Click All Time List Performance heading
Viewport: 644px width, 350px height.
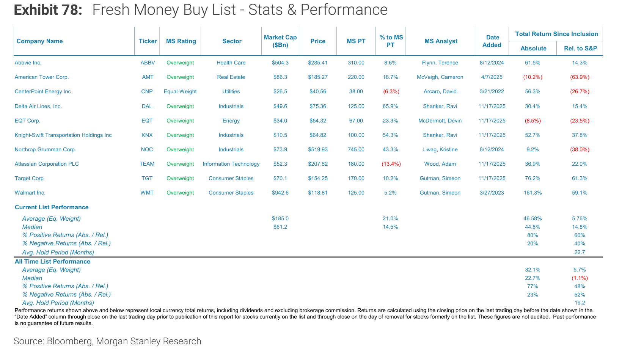[52, 262]
